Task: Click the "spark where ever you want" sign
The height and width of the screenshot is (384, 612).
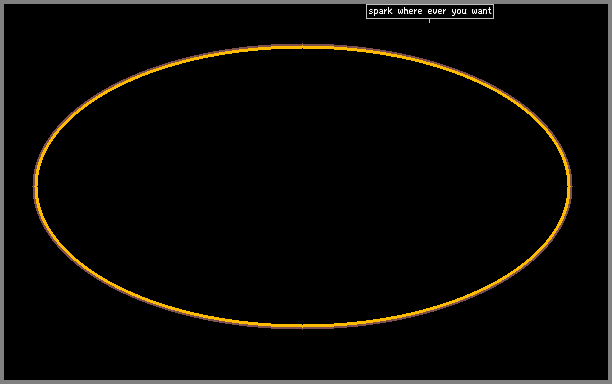Action: click(430, 11)
